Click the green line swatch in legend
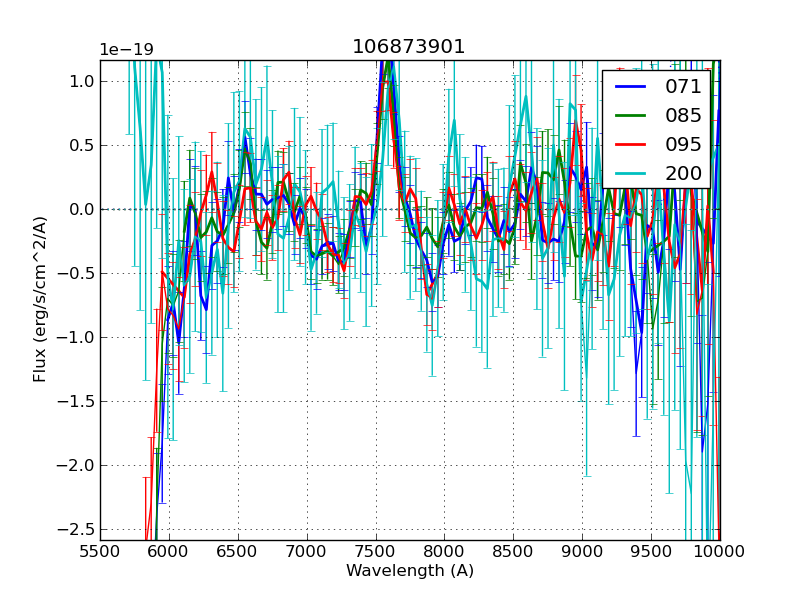 tap(631, 116)
